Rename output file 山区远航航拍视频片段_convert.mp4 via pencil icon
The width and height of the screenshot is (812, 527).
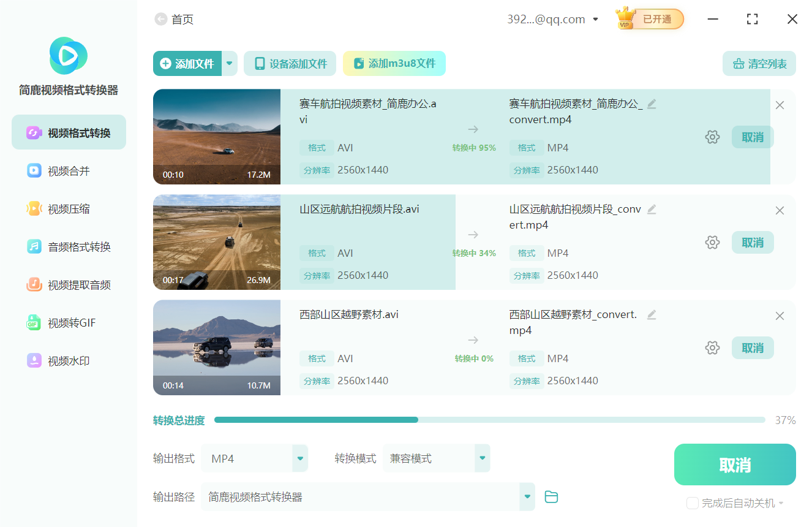[x=652, y=209]
